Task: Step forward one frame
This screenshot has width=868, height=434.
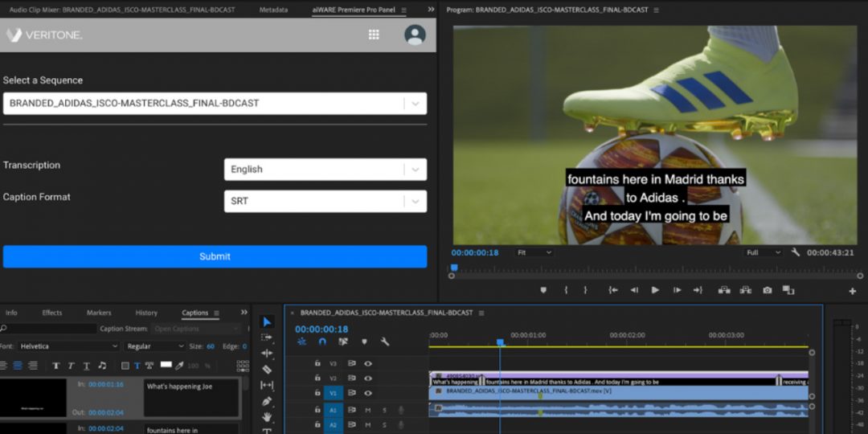Action: pyautogui.click(x=677, y=290)
